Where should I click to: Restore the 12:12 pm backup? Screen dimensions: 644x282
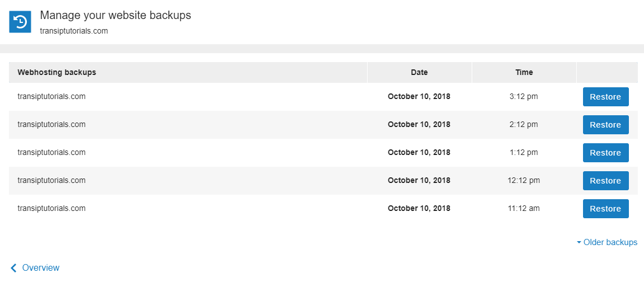(605, 181)
